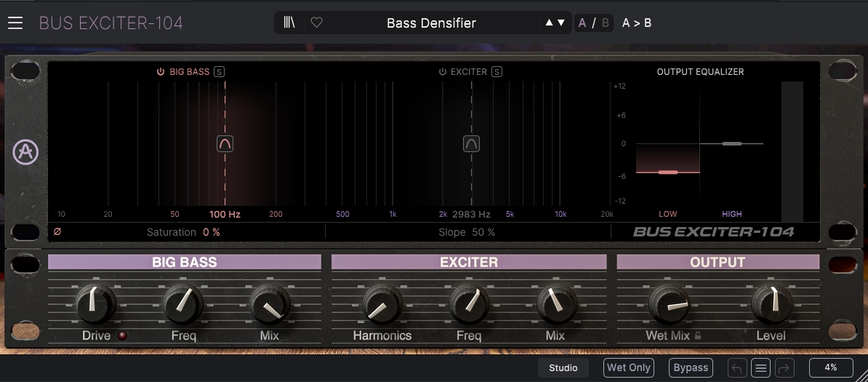Image resolution: width=868 pixels, height=382 pixels.
Task: Solo the Exciter band
Action: point(497,71)
